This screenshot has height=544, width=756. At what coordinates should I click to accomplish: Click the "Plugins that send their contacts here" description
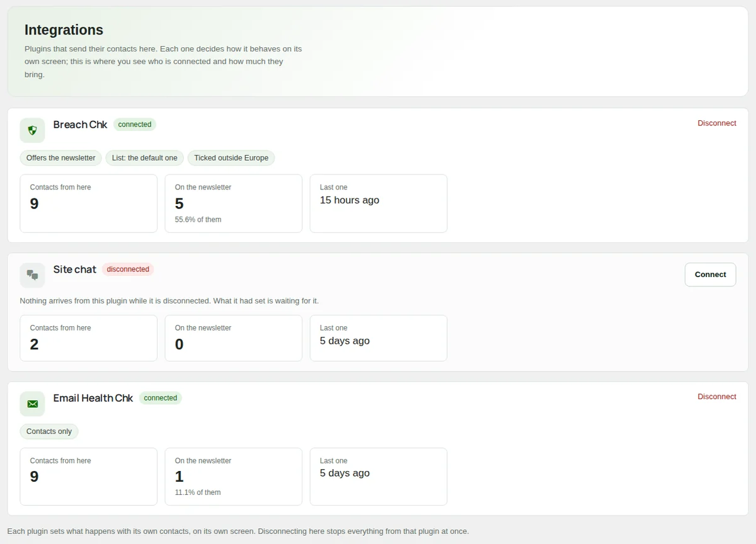[x=163, y=61]
